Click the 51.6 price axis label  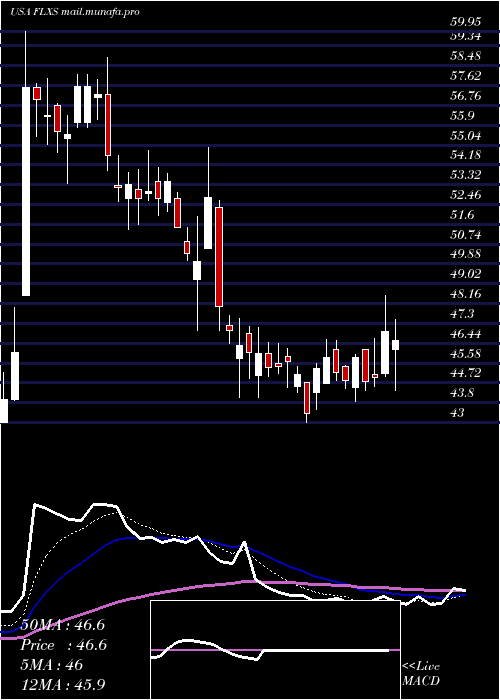click(x=462, y=215)
